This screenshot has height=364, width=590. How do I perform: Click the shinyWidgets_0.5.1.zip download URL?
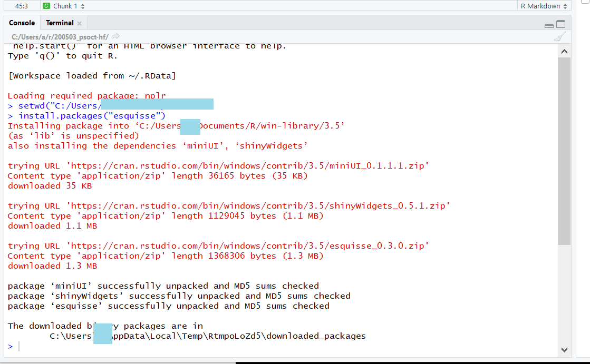tap(258, 206)
